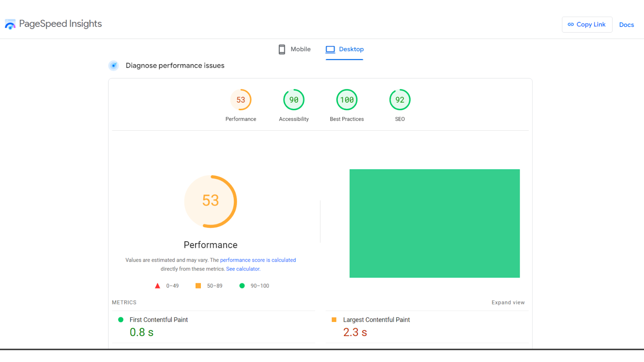The width and height of the screenshot is (644, 362).
Task: Switch to the Desktop tab
Action: [345, 49]
